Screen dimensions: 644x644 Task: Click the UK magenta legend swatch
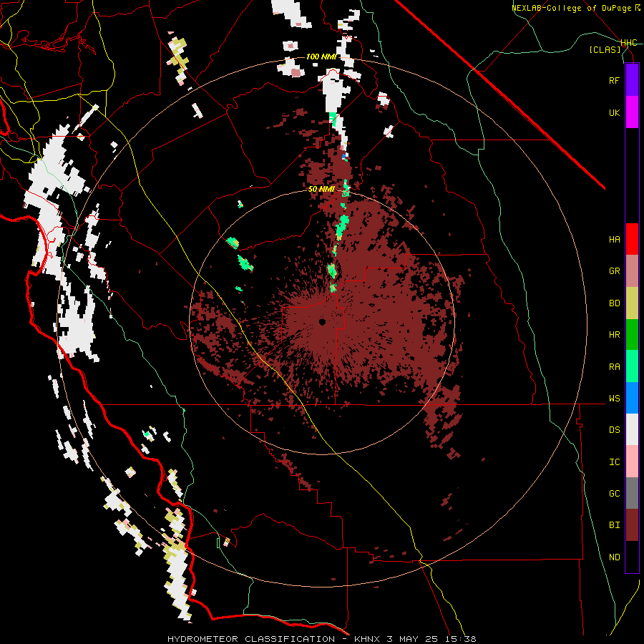pyautogui.click(x=632, y=112)
